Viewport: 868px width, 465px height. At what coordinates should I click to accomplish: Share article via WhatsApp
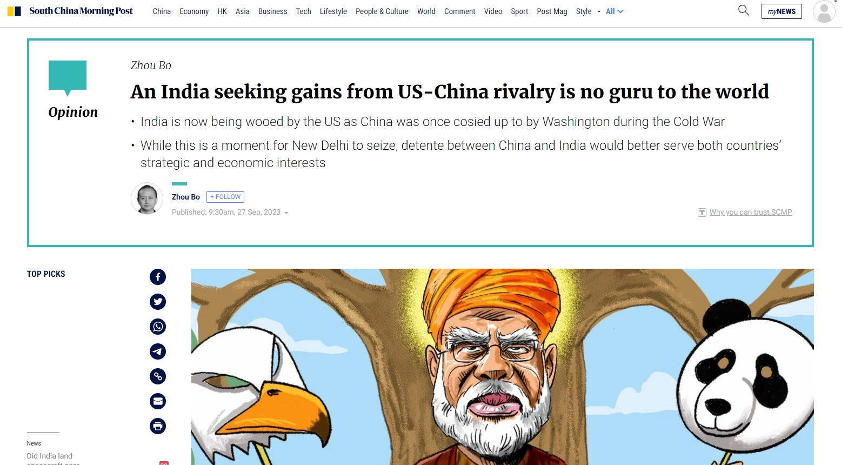158,327
